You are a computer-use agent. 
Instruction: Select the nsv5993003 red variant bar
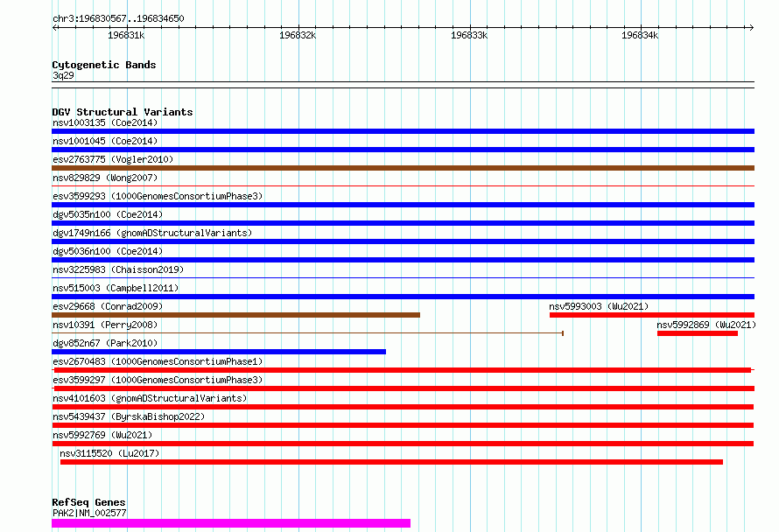pyautogui.click(x=652, y=315)
